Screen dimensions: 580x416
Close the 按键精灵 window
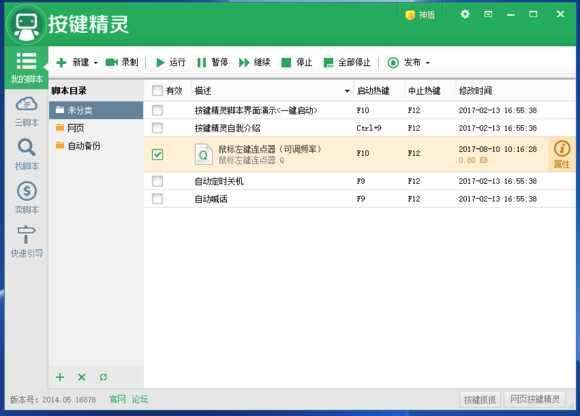(560, 14)
